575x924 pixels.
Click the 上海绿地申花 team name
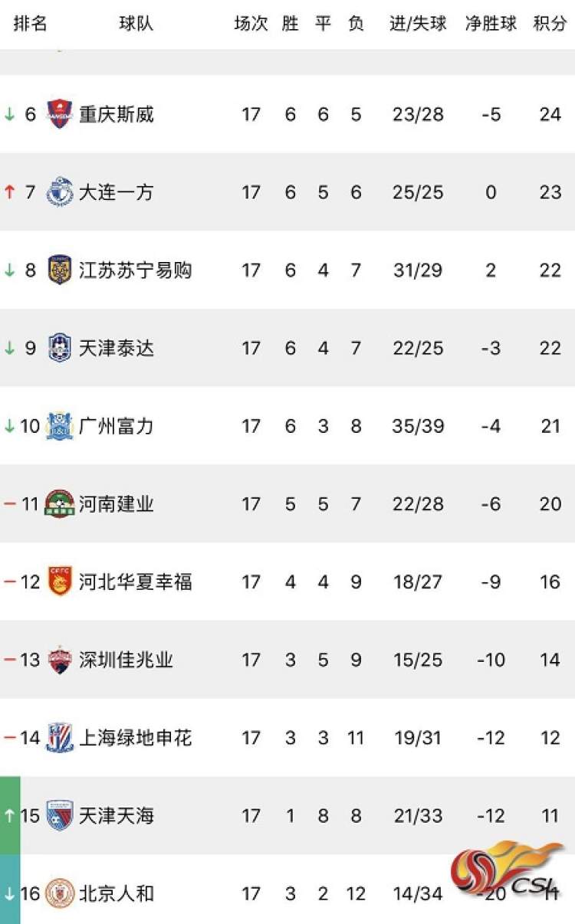click(136, 738)
